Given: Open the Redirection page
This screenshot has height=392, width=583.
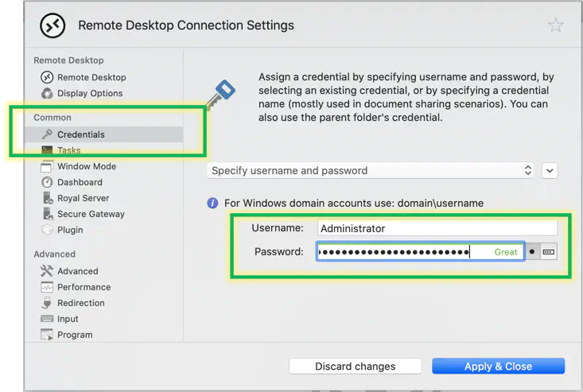Looking at the screenshot, I should (x=80, y=303).
